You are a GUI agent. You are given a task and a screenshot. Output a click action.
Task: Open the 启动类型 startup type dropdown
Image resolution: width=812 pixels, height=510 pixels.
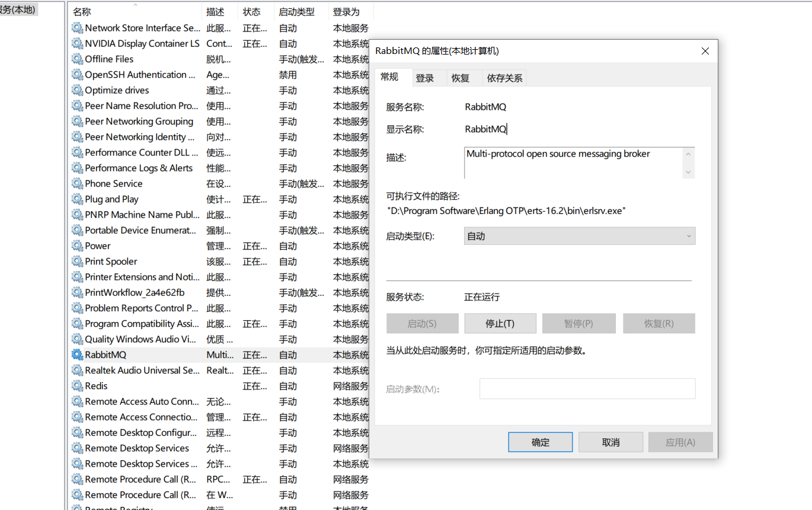coord(579,236)
